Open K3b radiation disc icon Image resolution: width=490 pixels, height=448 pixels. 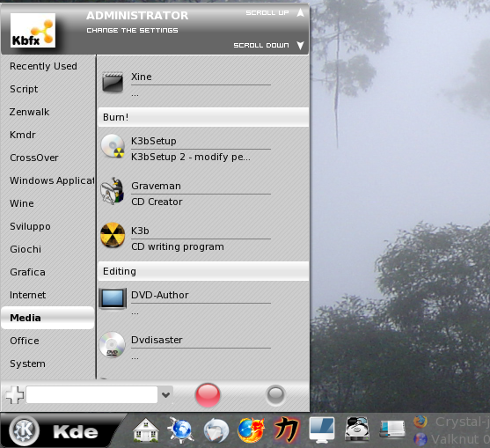[113, 235]
